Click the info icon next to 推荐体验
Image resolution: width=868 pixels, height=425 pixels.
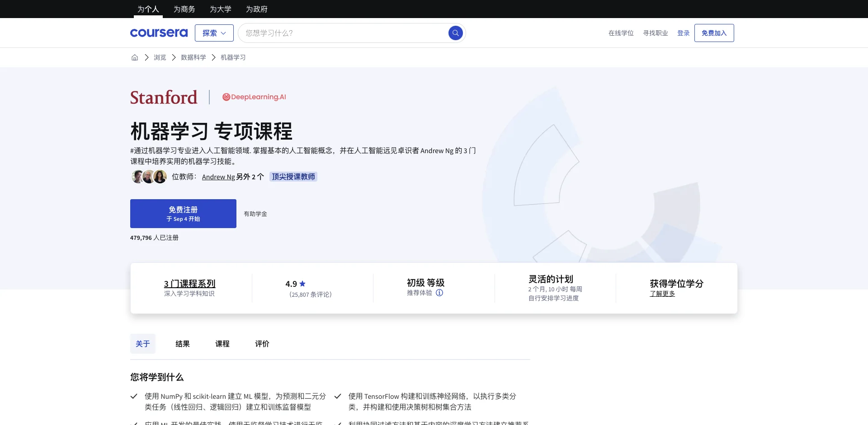(x=439, y=293)
